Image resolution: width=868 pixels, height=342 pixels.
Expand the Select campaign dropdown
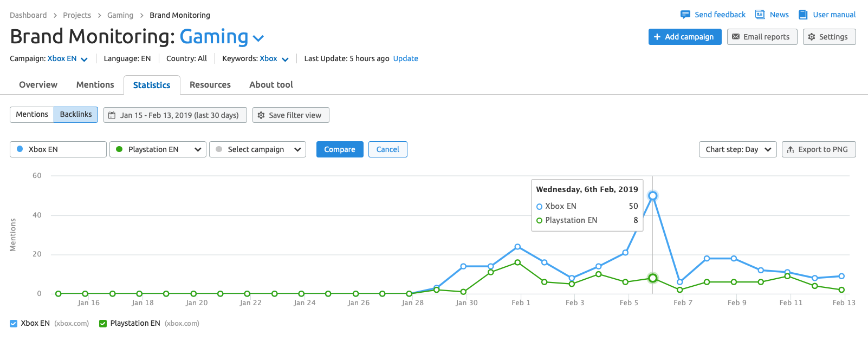click(257, 149)
